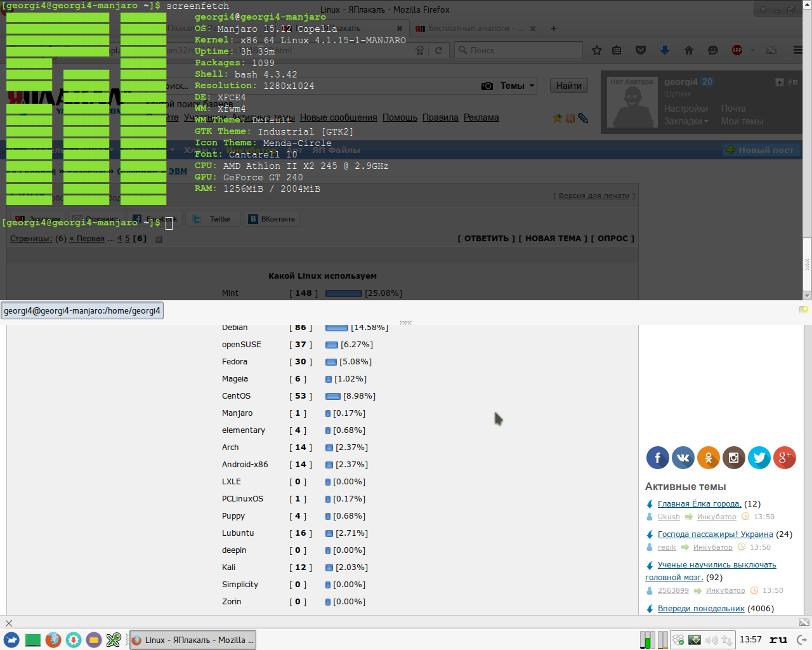Screen dimensions: 812x650
Task: Click the volume speaker tray icon
Action: [x=711, y=640]
